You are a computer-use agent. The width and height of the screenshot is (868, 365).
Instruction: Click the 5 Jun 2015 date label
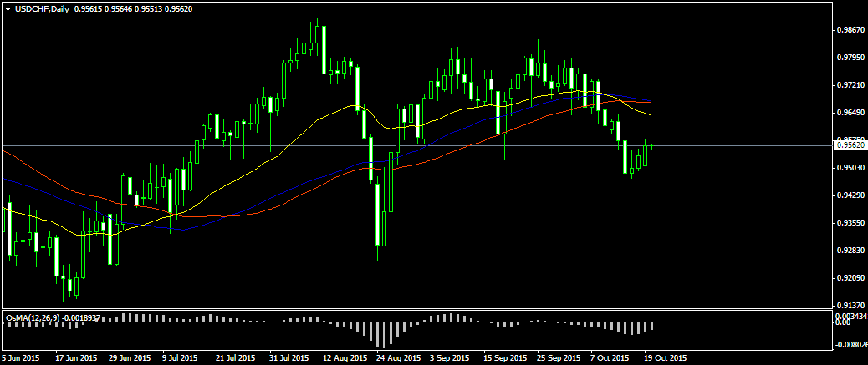click(20, 358)
